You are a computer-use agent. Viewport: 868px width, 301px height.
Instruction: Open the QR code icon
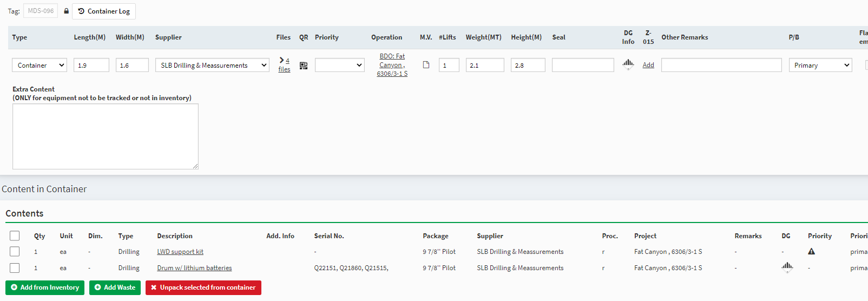pos(304,66)
